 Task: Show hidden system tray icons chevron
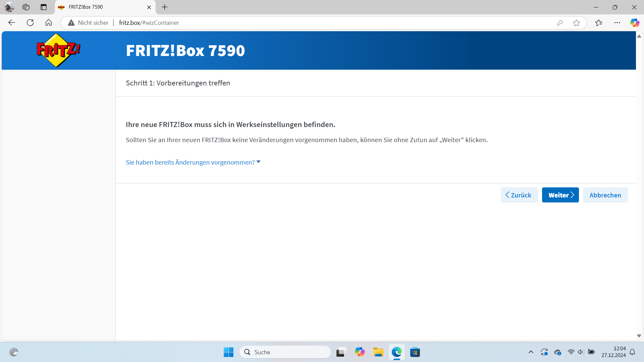coord(531,352)
